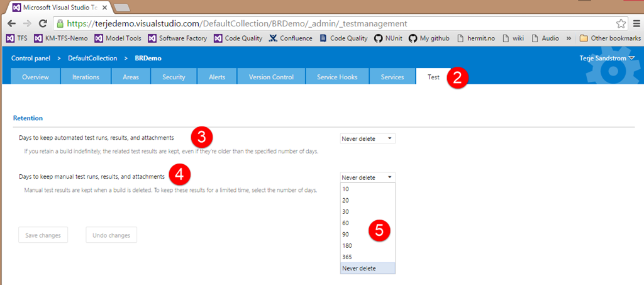Bookmark page with the star icon
This screenshot has height=285, width=644.
[621, 23]
